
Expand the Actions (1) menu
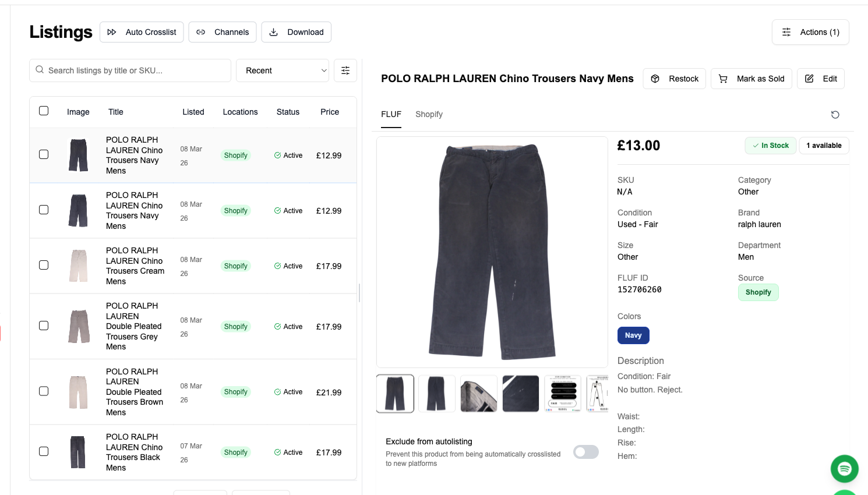pyautogui.click(x=810, y=32)
